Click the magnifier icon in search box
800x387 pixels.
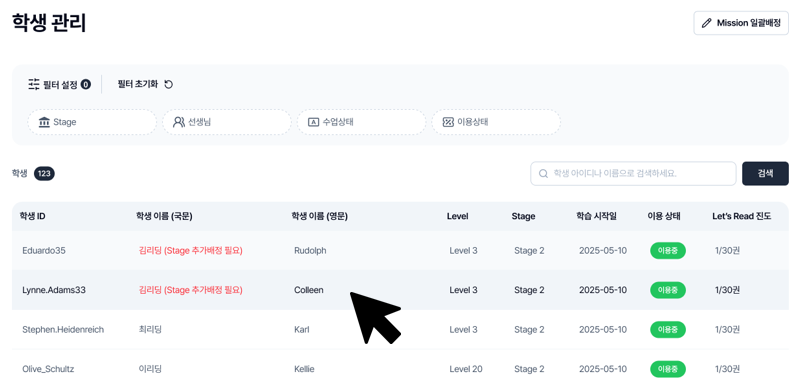coord(543,174)
